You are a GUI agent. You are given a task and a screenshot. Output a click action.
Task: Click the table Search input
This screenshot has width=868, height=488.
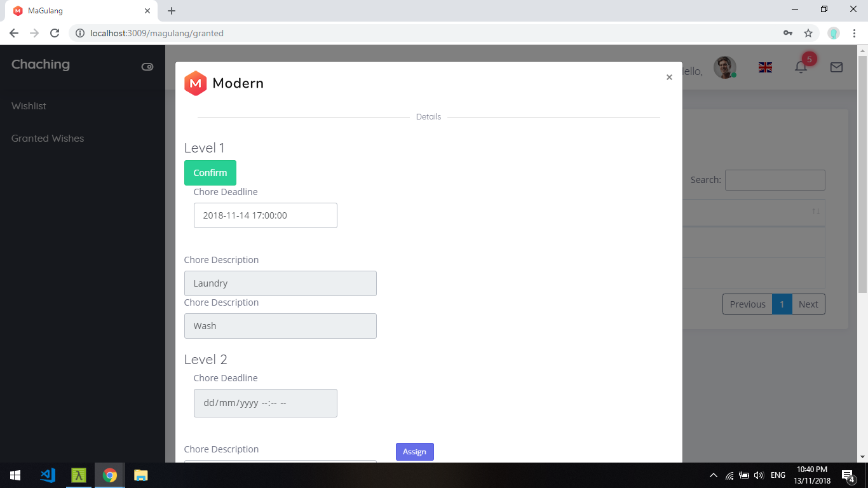click(775, 180)
